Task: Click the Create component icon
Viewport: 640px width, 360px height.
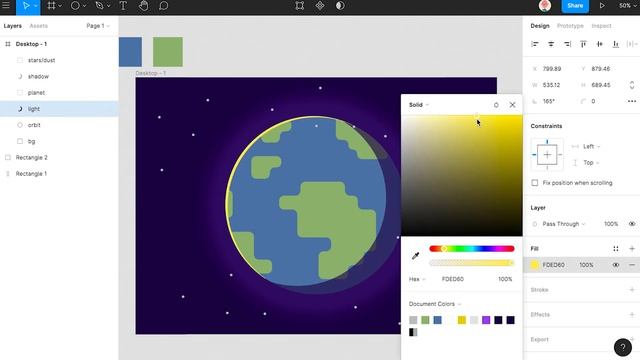Action: coord(320,6)
